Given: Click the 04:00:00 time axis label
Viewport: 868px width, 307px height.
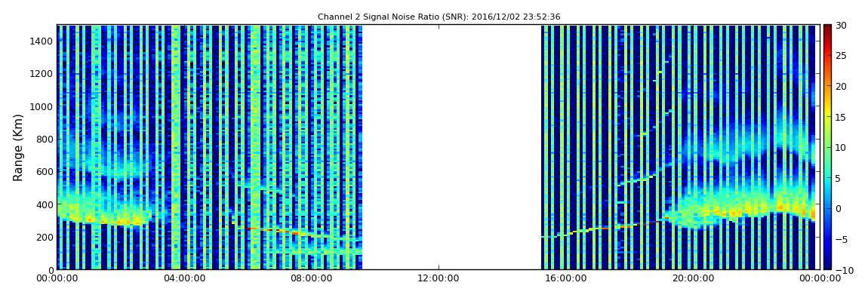Looking at the screenshot, I should pos(183,279).
